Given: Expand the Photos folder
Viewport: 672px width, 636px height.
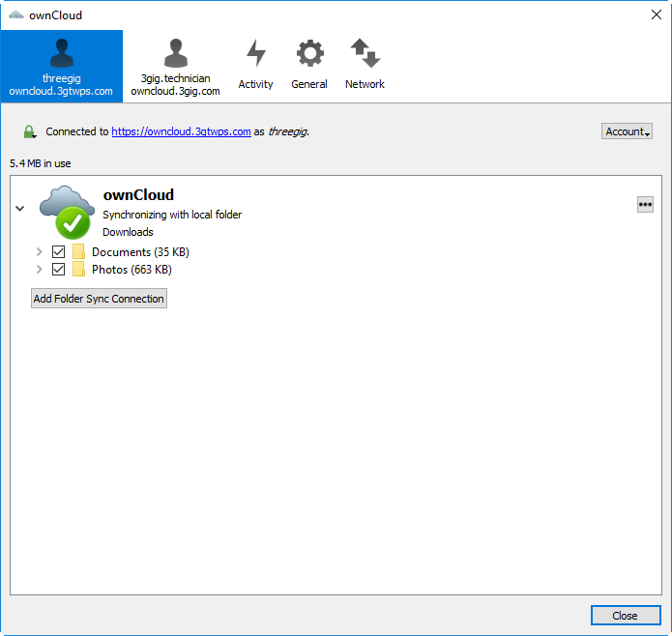Looking at the screenshot, I should [x=39, y=270].
